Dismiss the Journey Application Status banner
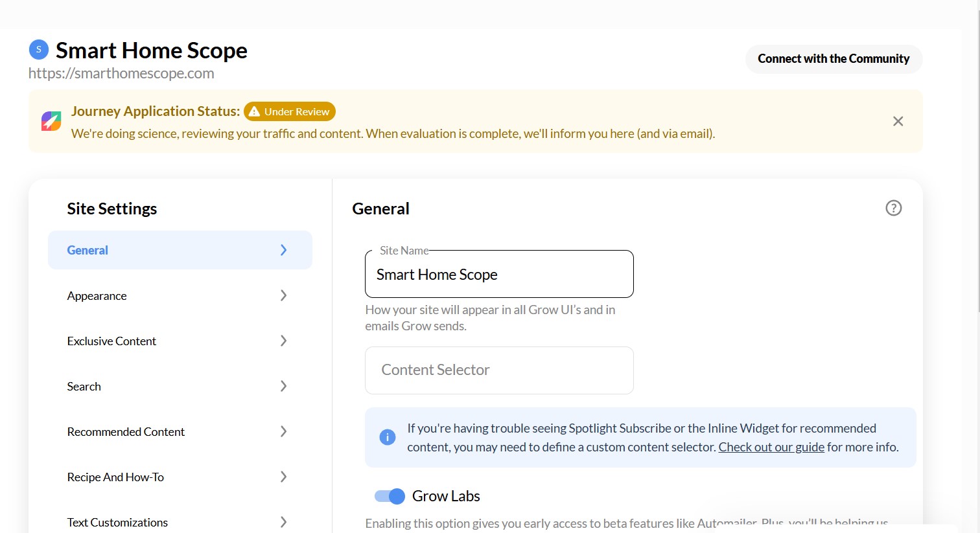 pos(898,121)
